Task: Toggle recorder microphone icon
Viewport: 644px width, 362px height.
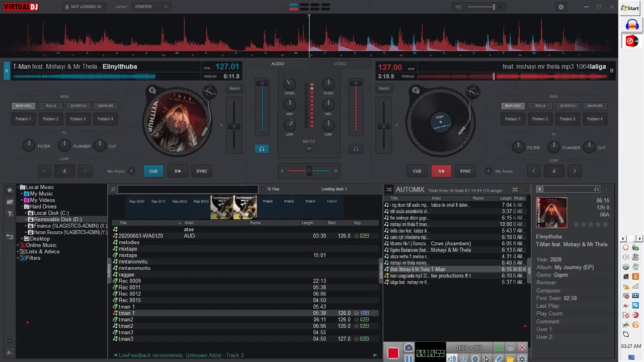Action: (463, 358)
